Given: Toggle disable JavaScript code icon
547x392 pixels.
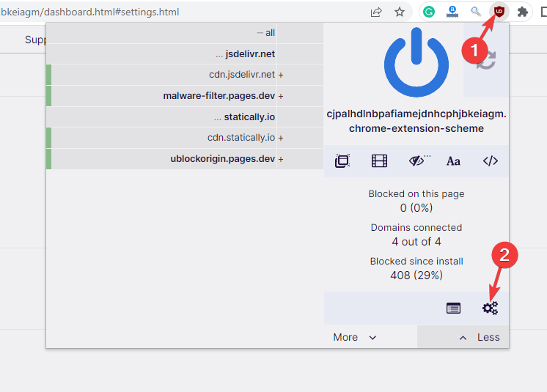Looking at the screenshot, I should point(490,161).
